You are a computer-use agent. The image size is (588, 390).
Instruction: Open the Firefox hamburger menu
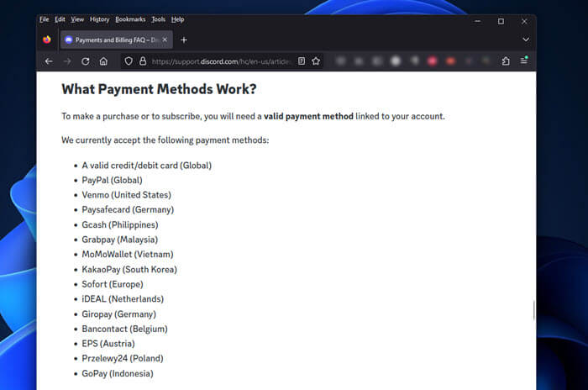[524, 61]
